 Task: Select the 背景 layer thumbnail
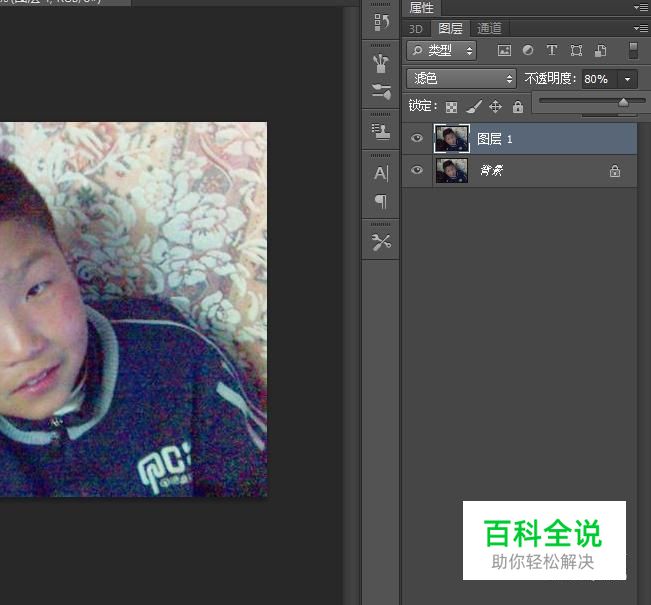tap(452, 170)
